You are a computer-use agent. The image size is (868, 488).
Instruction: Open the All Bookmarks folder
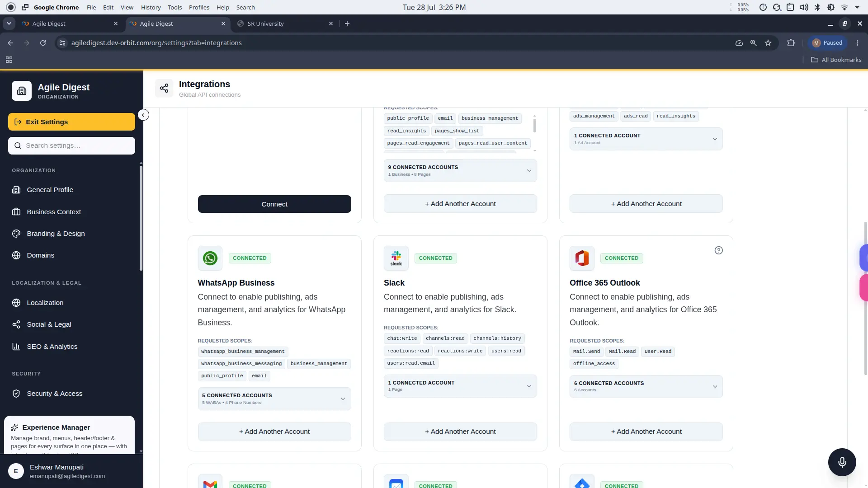pos(836,60)
